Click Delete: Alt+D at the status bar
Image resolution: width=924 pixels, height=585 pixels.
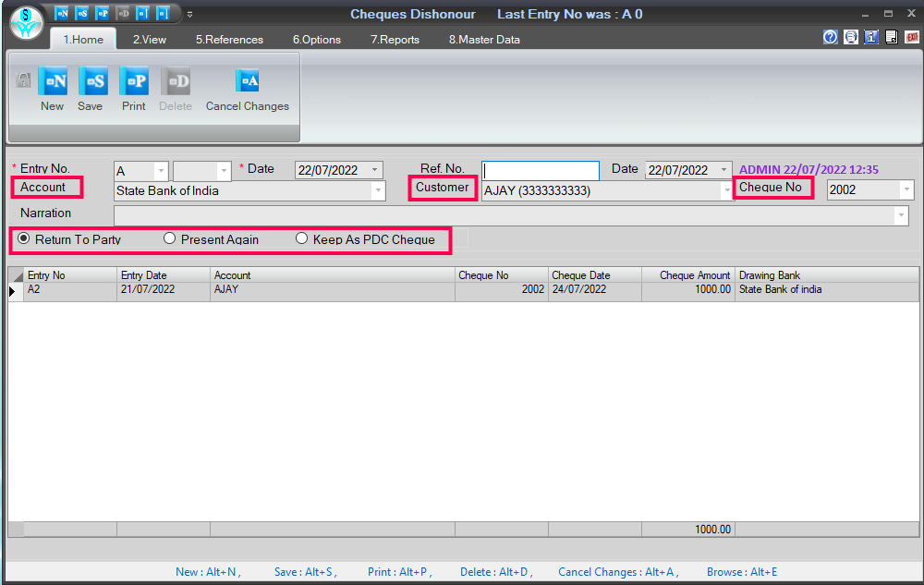click(496, 572)
